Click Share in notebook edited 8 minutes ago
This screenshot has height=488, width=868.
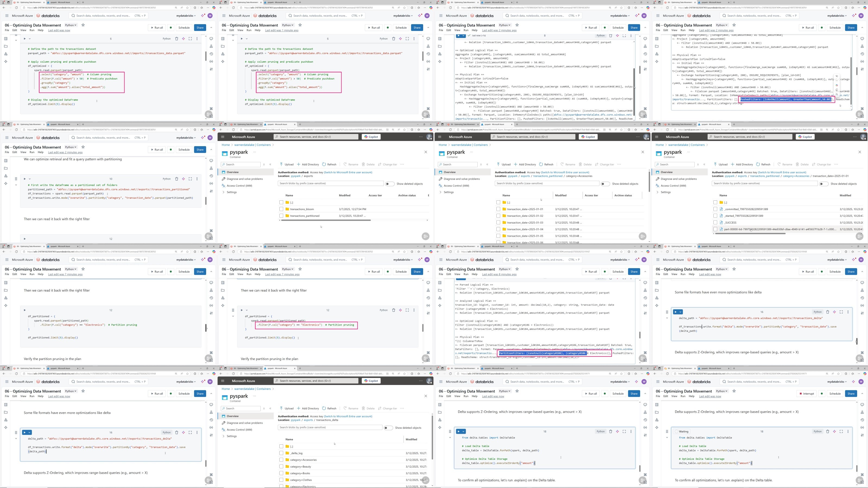tap(634, 271)
